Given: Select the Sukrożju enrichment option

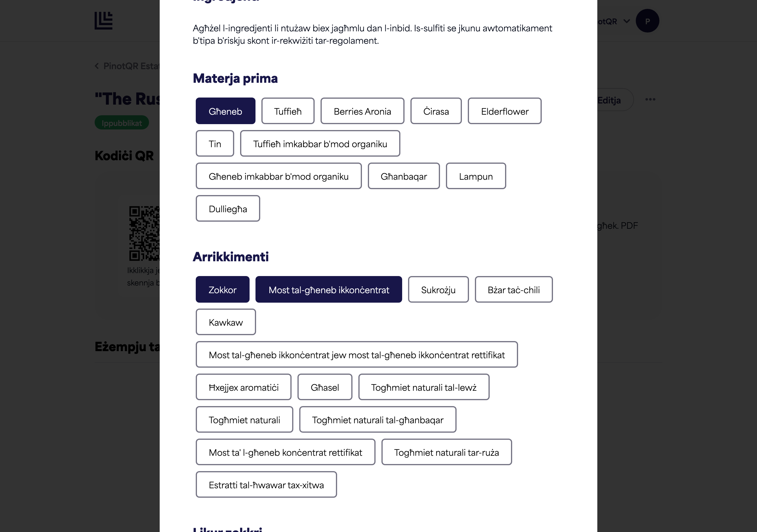Looking at the screenshot, I should tap(438, 289).
